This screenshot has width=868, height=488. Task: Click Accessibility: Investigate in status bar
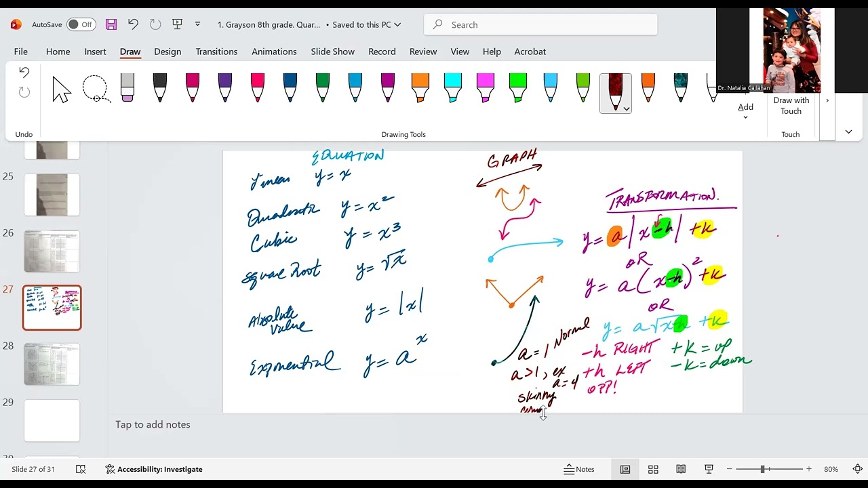(154, 469)
